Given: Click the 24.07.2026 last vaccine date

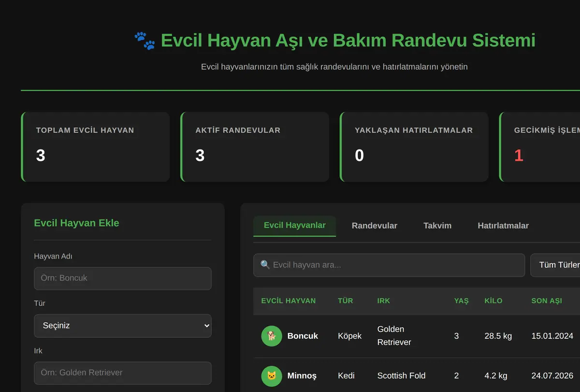Looking at the screenshot, I should [552, 376].
